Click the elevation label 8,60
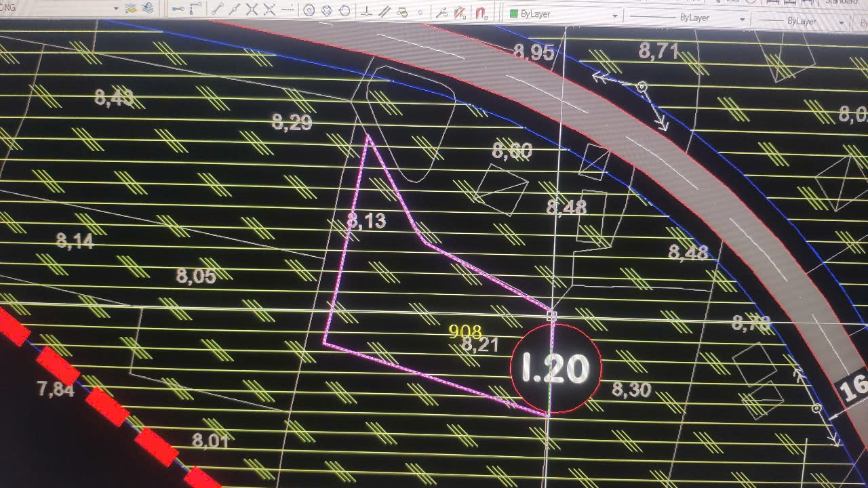Screen dimensions: 868x488 [512, 150]
